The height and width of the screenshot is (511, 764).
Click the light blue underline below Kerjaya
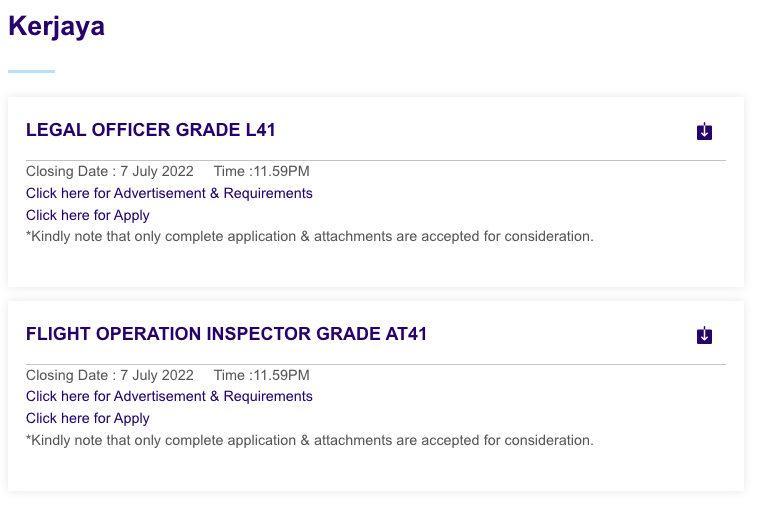(31, 71)
